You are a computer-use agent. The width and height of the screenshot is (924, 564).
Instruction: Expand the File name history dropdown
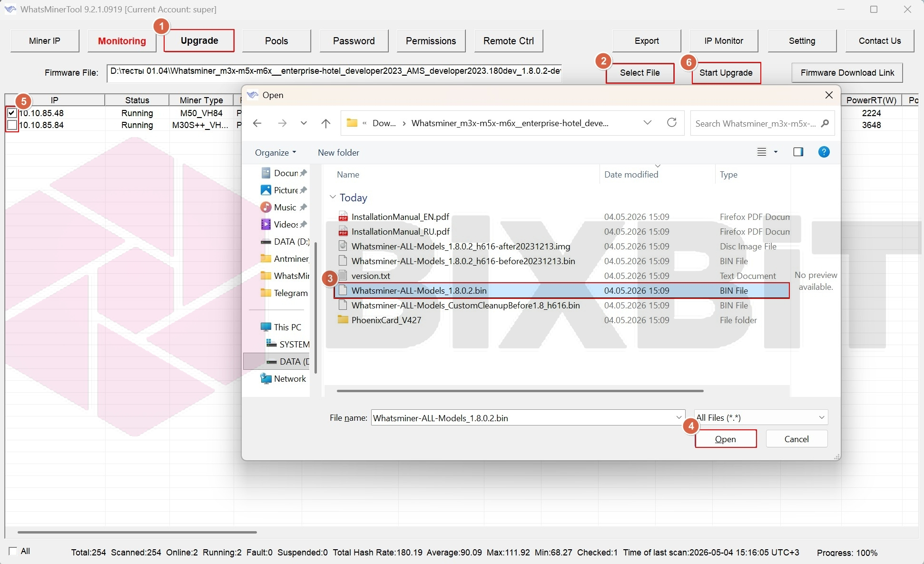click(679, 417)
